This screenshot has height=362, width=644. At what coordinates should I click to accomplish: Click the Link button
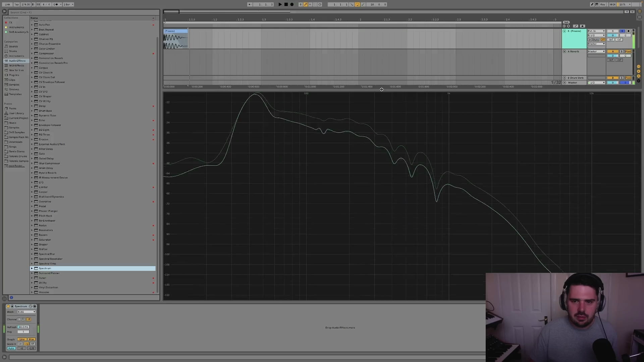click(7, 4)
